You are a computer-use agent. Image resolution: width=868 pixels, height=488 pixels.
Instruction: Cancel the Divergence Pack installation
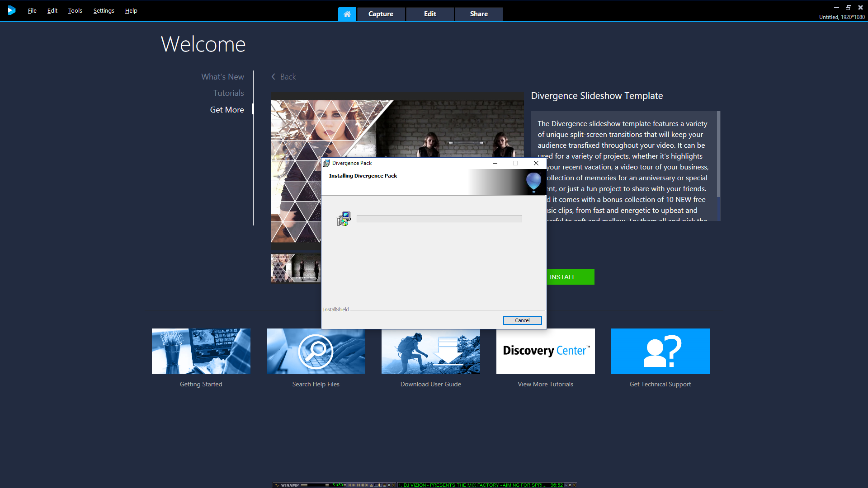(x=522, y=320)
